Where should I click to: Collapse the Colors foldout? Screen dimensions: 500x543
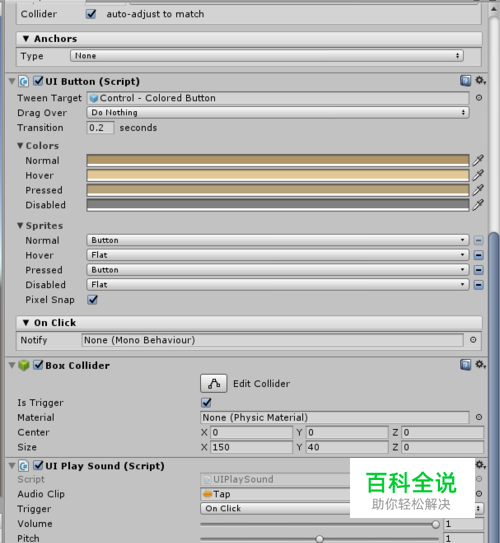pyautogui.click(x=20, y=146)
